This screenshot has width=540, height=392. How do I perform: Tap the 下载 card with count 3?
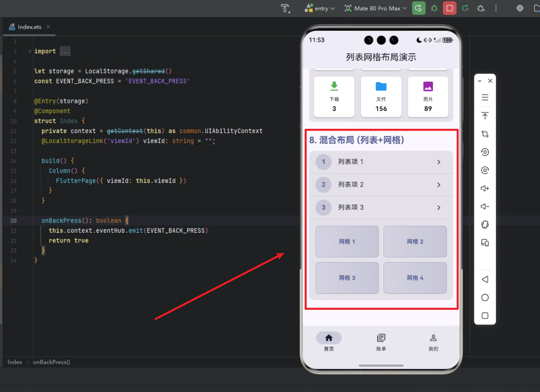(334, 97)
